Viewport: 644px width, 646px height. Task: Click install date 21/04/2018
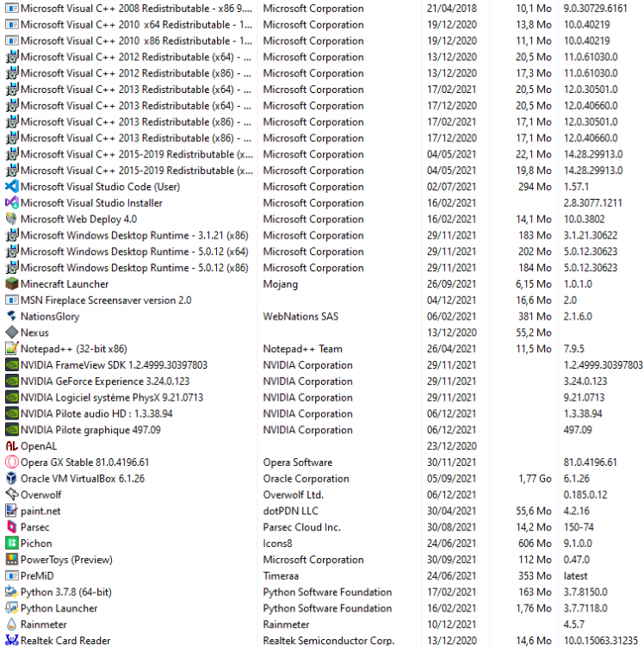click(x=452, y=9)
